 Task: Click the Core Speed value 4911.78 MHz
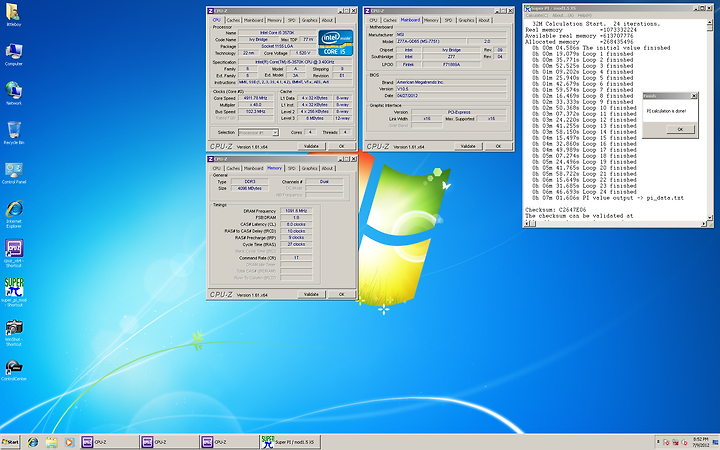click(x=256, y=98)
